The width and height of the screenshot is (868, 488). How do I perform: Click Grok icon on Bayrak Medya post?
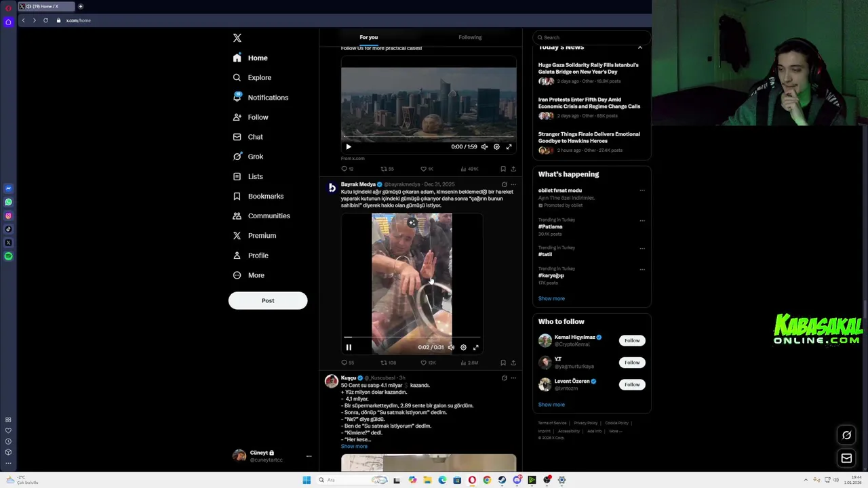click(x=504, y=184)
